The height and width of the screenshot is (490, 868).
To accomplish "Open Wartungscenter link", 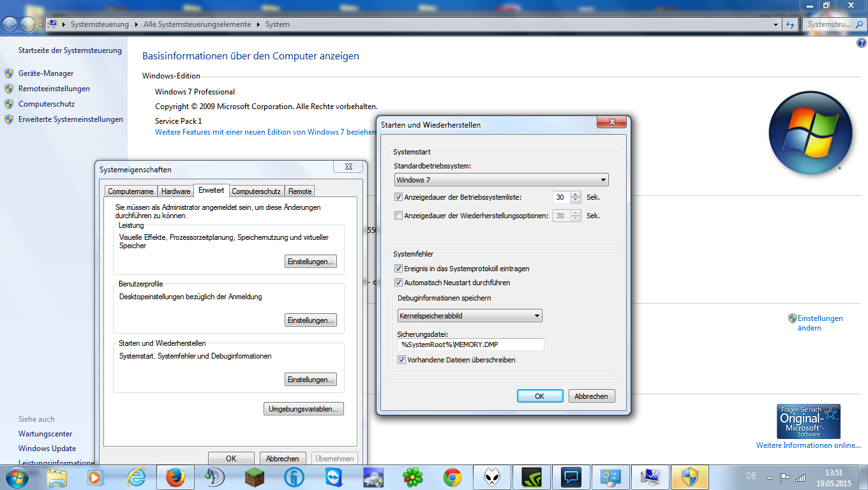I will point(45,434).
